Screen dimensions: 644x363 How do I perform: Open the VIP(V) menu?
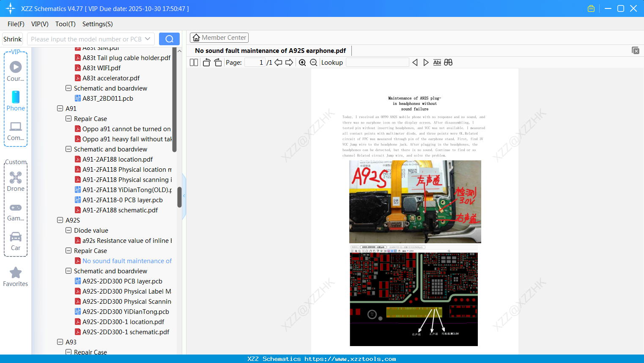coord(40,24)
